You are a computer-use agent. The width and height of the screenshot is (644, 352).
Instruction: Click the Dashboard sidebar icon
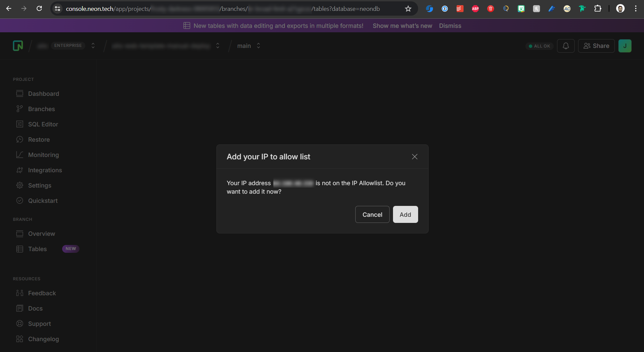20,93
